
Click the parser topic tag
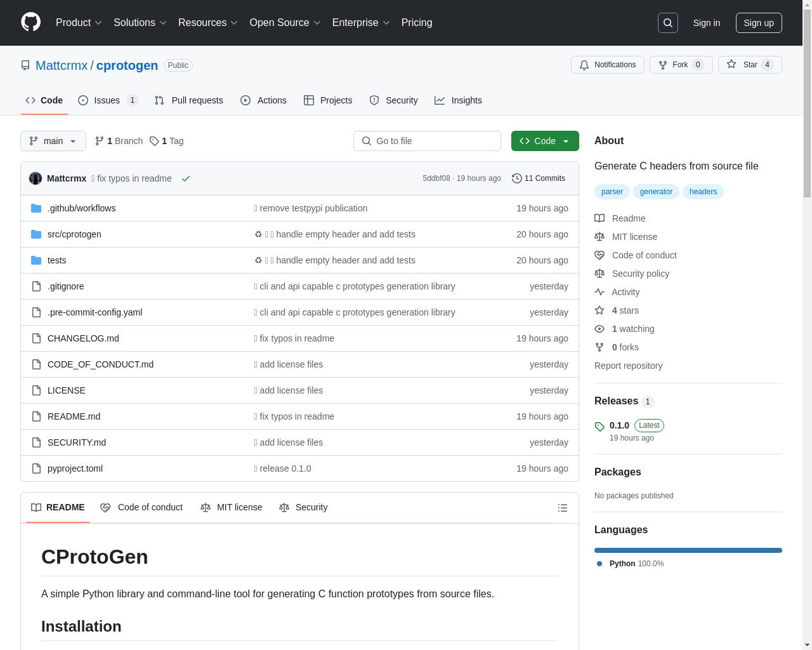612,192
